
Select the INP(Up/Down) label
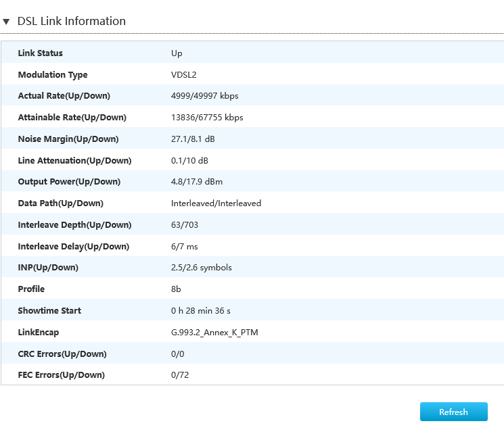tap(48, 268)
